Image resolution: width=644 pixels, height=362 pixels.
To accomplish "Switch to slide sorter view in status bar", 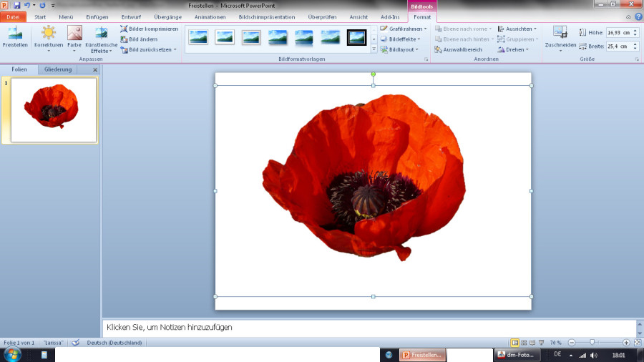I will (524, 343).
